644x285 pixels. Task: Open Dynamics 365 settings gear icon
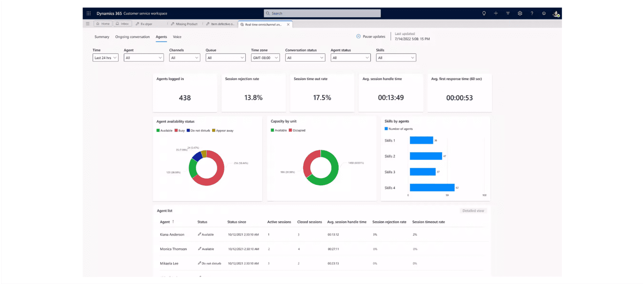pyautogui.click(x=520, y=13)
